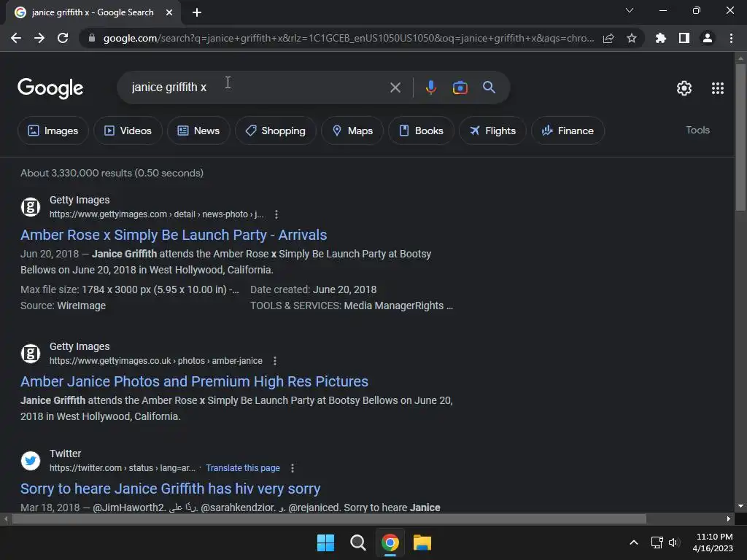Open options for first Getty Images result
Image resolution: width=747 pixels, height=560 pixels.
pyautogui.click(x=276, y=214)
